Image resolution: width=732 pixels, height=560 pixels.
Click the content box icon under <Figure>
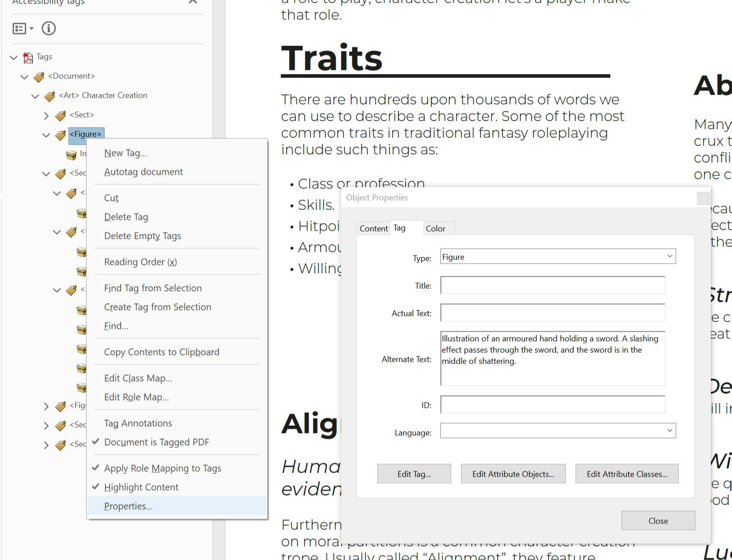click(x=71, y=154)
